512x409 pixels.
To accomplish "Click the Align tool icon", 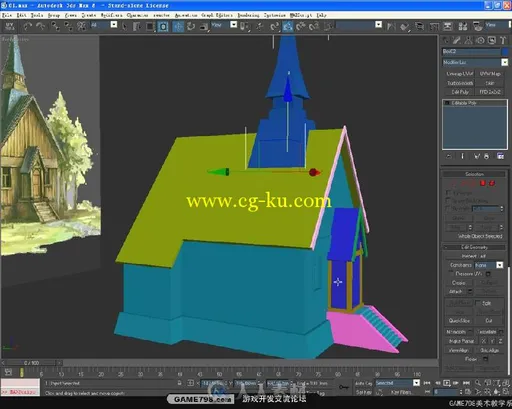I will 405,26.
